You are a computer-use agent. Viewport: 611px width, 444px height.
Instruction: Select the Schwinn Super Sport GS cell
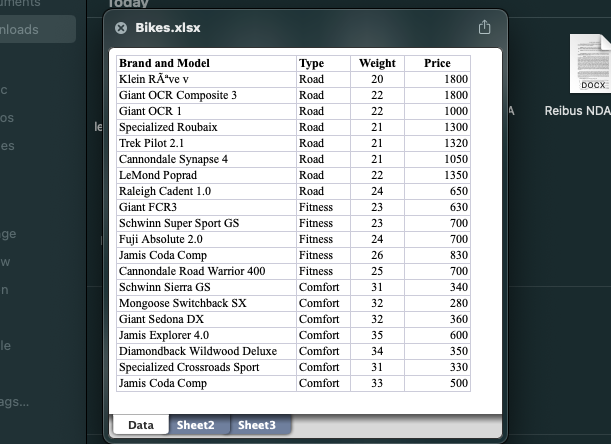pos(207,223)
